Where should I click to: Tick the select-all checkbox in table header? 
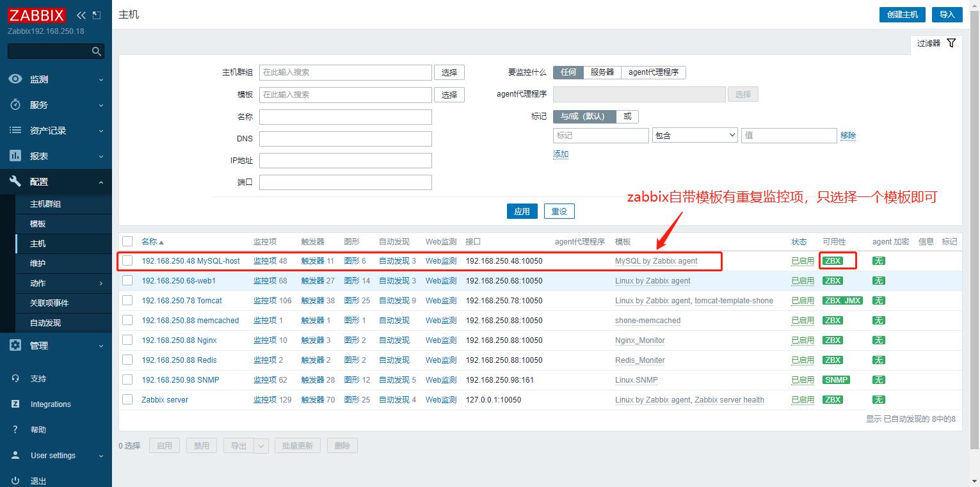coord(127,241)
